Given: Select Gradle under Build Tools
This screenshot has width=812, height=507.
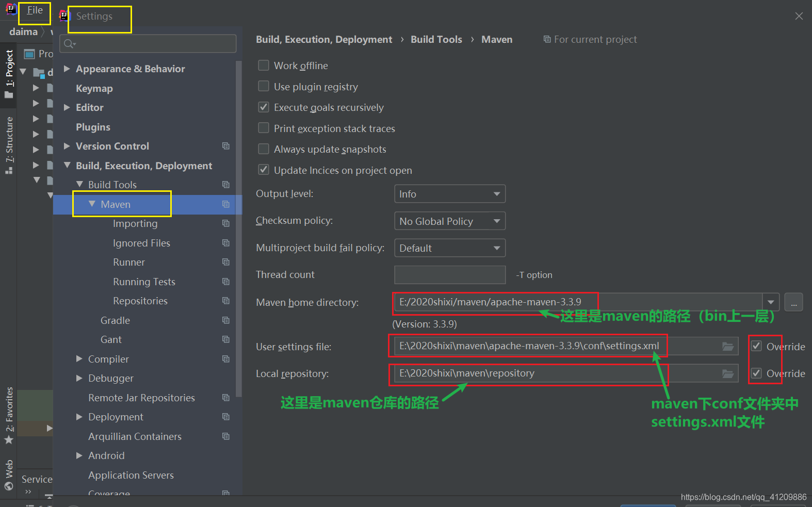Looking at the screenshot, I should pyautogui.click(x=115, y=320).
